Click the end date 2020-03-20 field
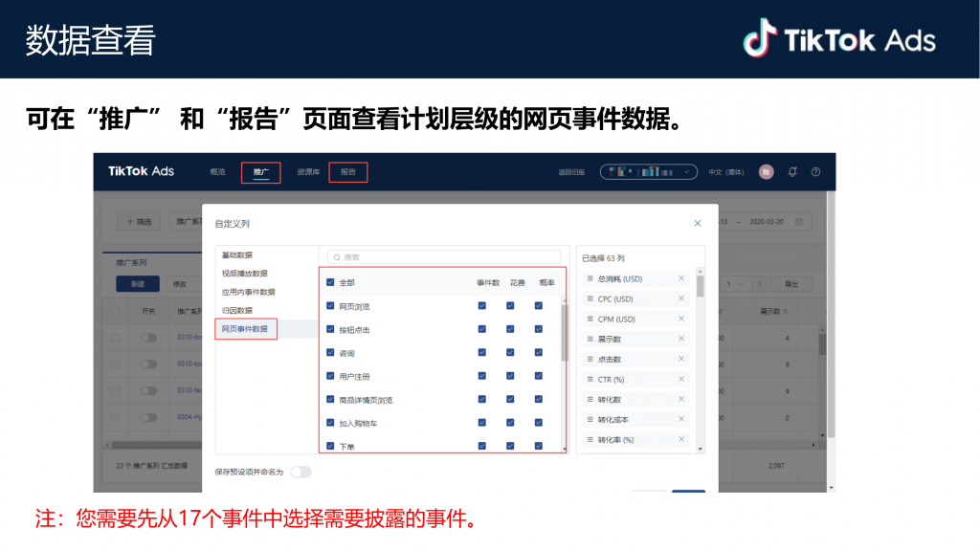Image resolution: width=980 pixels, height=551 pixels. [767, 221]
